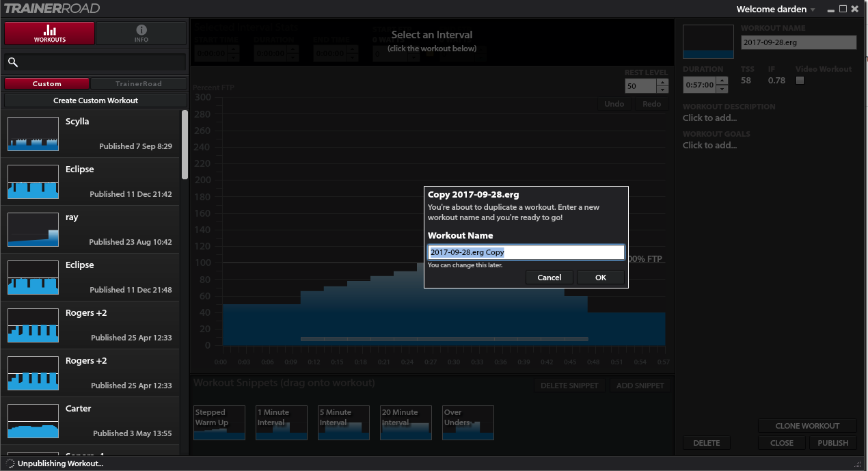Viewport: 868px width, 471px height.
Task: Close the workout editor
Action: (x=782, y=443)
